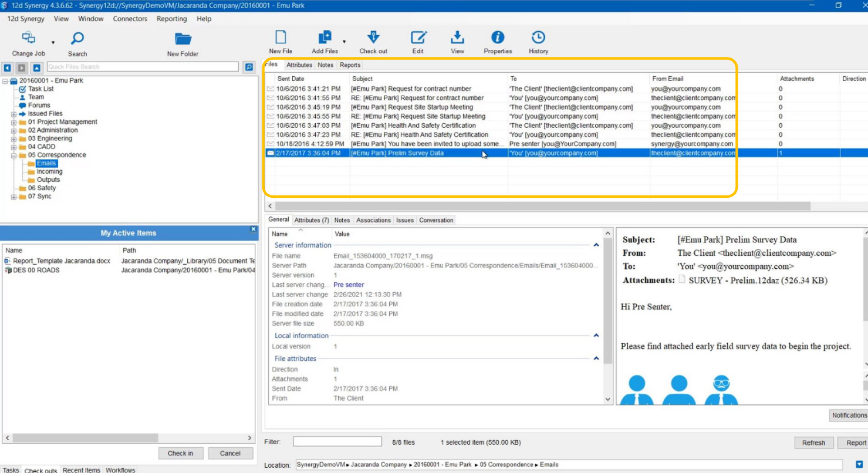The width and height of the screenshot is (868, 473).
Task: Click the Search magnifier toolbar icon
Action: (77, 39)
